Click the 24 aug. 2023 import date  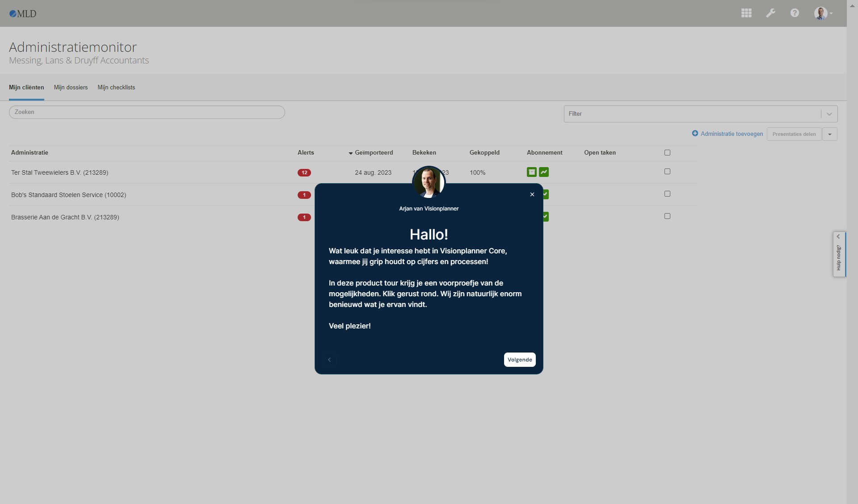373,172
